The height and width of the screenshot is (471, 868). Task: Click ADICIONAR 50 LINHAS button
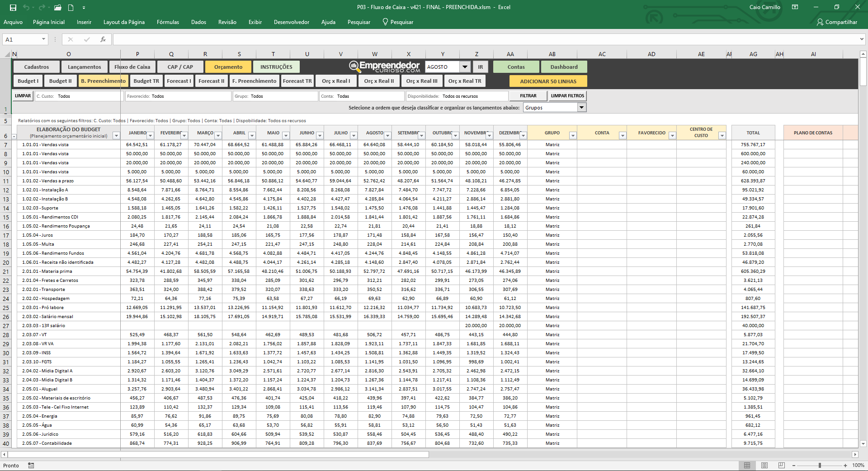tap(548, 81)
